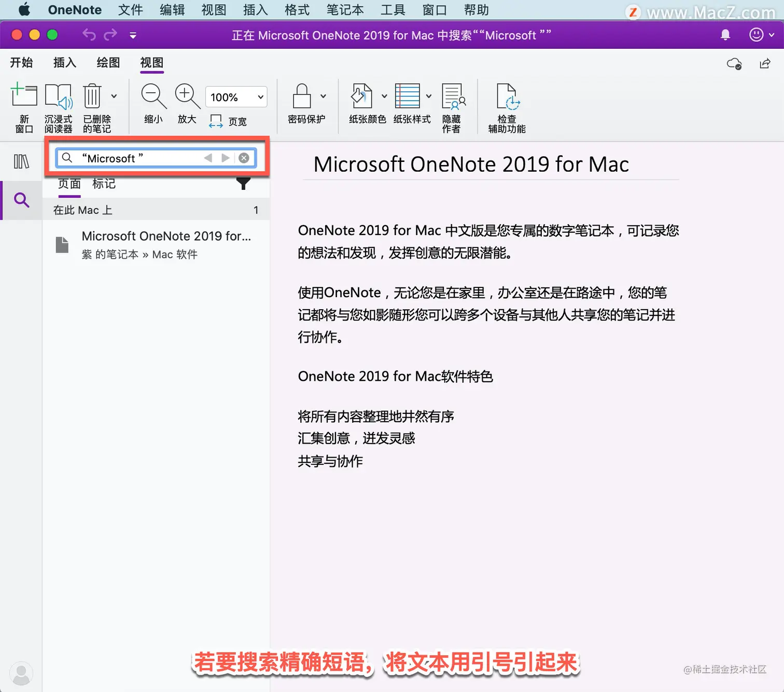Fit page using 页宽 button
The height and width of the screenshot is (692, 784).
coord(228,121)
